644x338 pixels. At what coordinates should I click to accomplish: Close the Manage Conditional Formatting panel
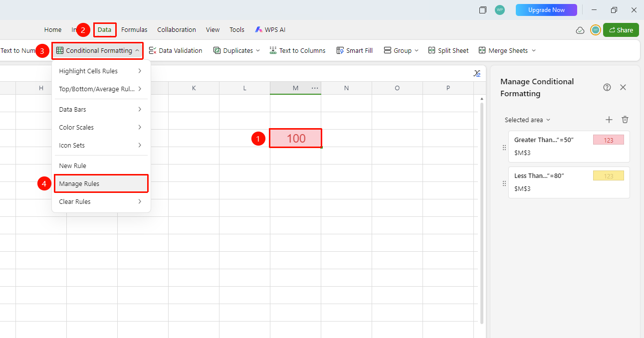tap(623, 87)
